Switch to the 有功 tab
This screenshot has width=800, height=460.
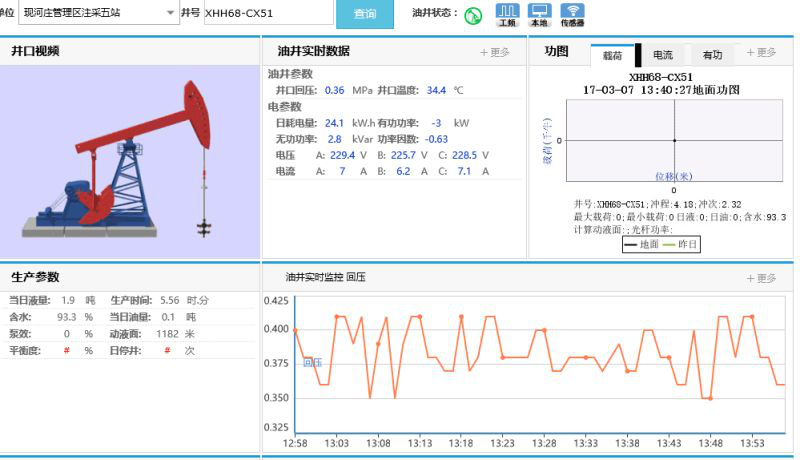(x=712, y=55)
